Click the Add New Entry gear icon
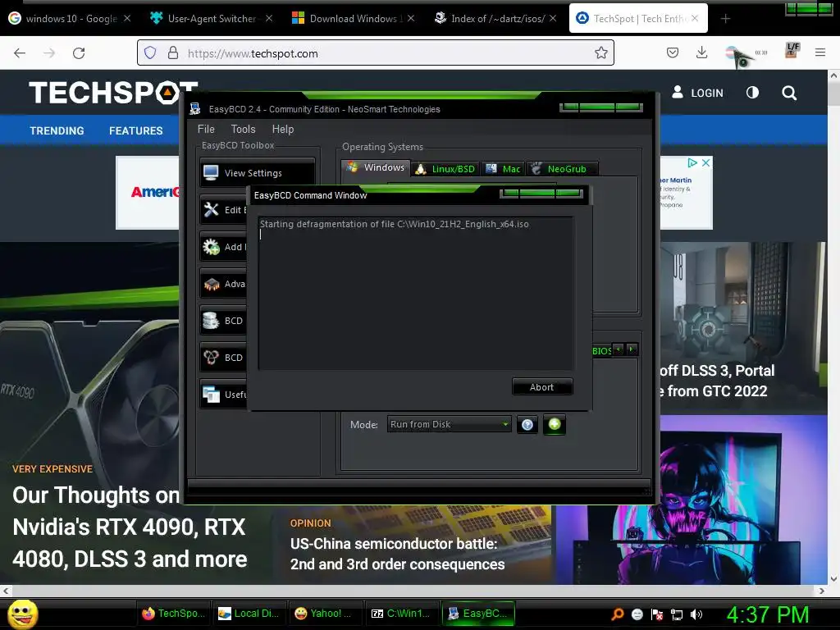The image size is (840, 630). point(211,246)
